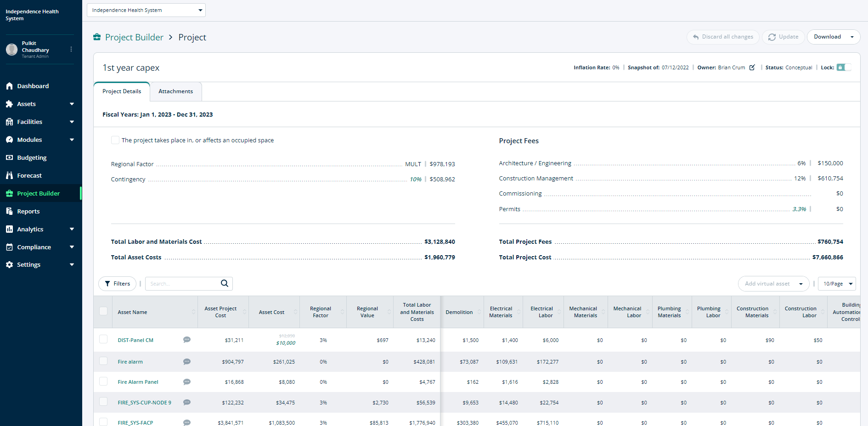Check the select-all checkbox in the table header
The width and height of the screenshot is (868, 426).
point(103,312)
